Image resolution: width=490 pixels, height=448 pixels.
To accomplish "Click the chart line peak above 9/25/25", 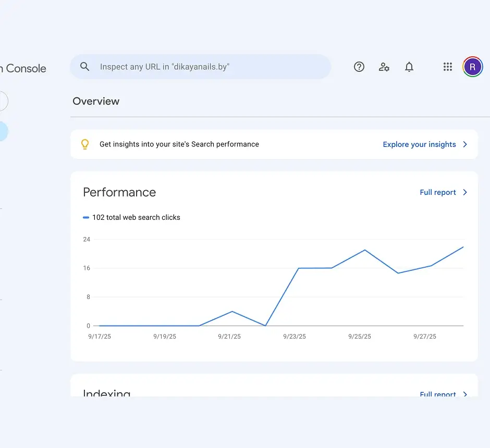I will pyautogui.click(x=365, y=250).
